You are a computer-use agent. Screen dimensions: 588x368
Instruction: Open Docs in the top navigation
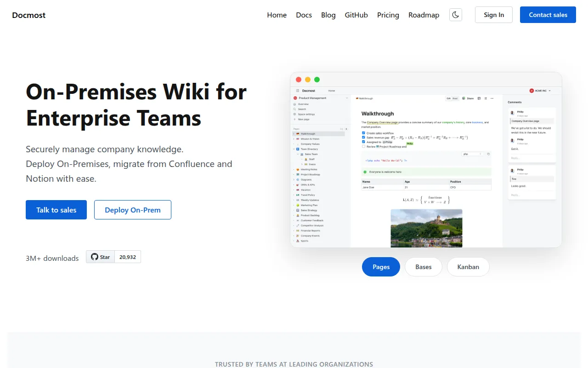(x=304, y=15)
